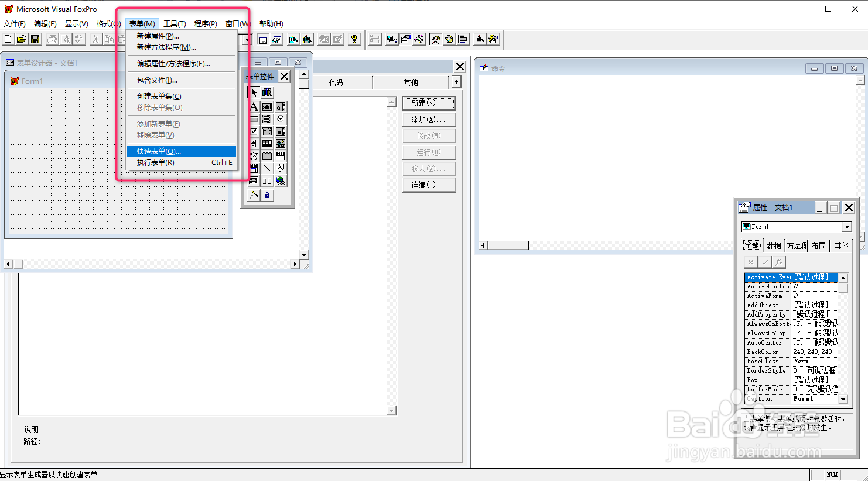
Task: Click the 连编(D)... button in Project Manager
Action: 429,185
